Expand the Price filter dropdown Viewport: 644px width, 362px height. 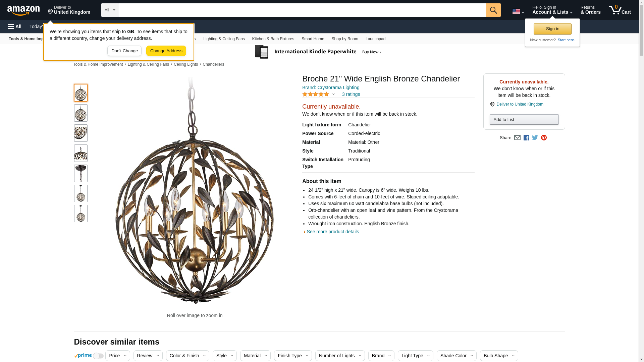pos(117,356)
